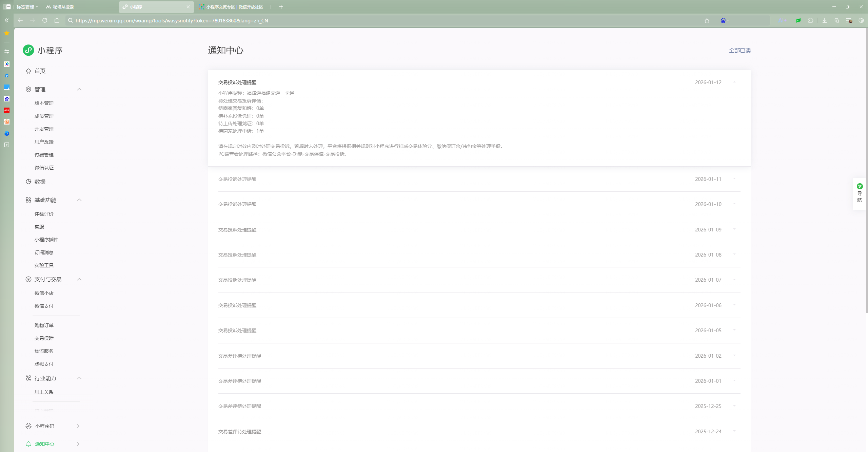Image resolution: width=868 pixels, height=452 pixels.
Task: Collapse the 2026-01-12 notification arrow
Action: click(734, 82)
